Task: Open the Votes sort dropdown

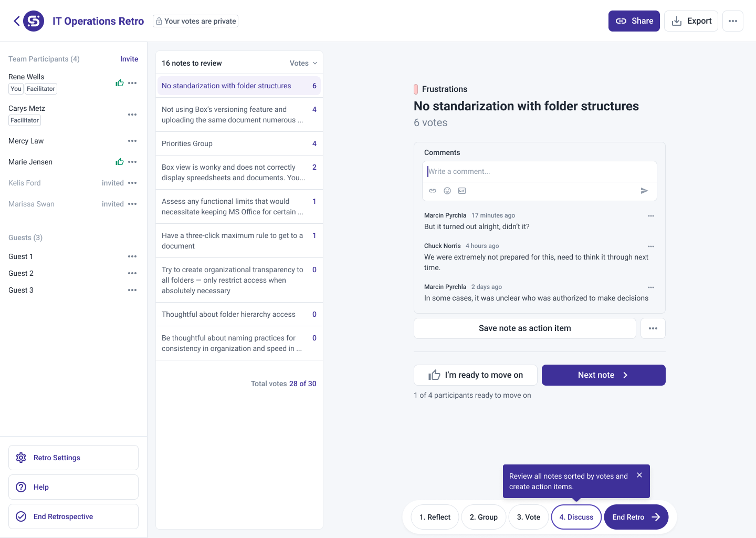Action: point(303,63)
